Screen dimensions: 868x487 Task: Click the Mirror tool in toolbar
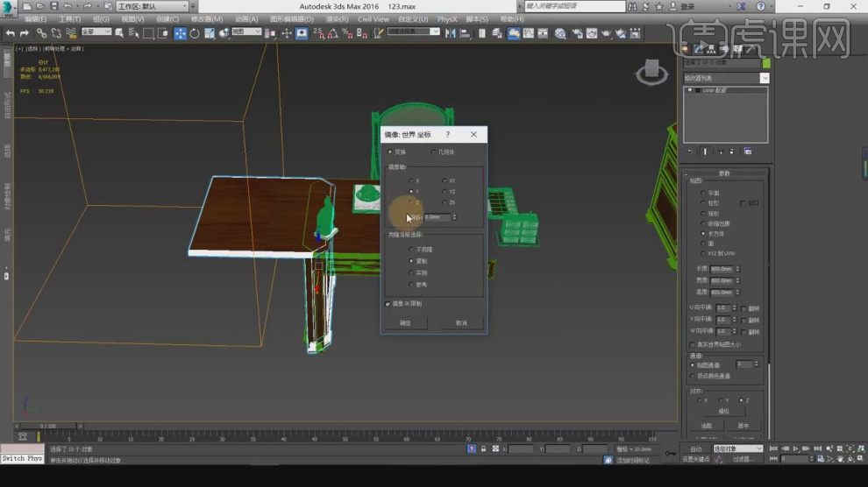451,33
